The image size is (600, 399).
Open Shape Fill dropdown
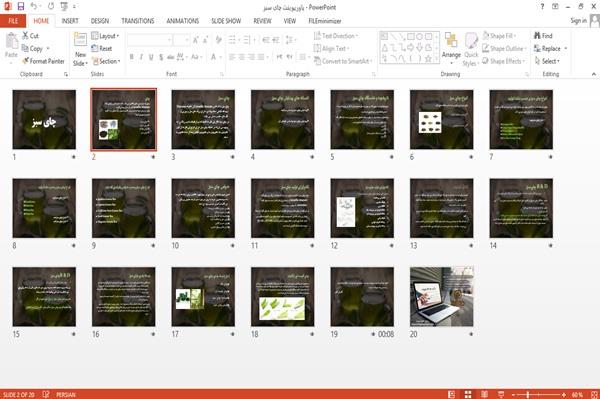click(499, 36)
